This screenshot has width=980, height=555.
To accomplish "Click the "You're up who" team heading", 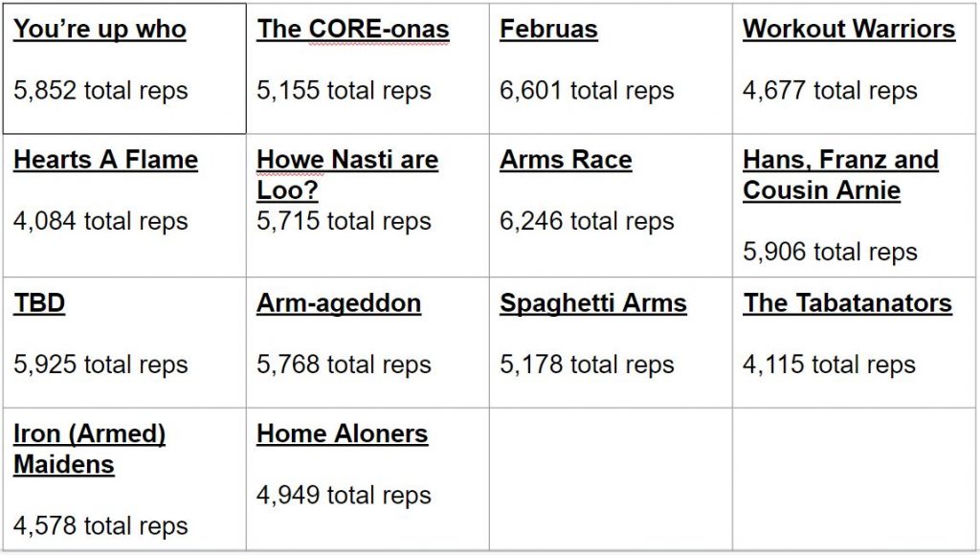I will 100,30.
